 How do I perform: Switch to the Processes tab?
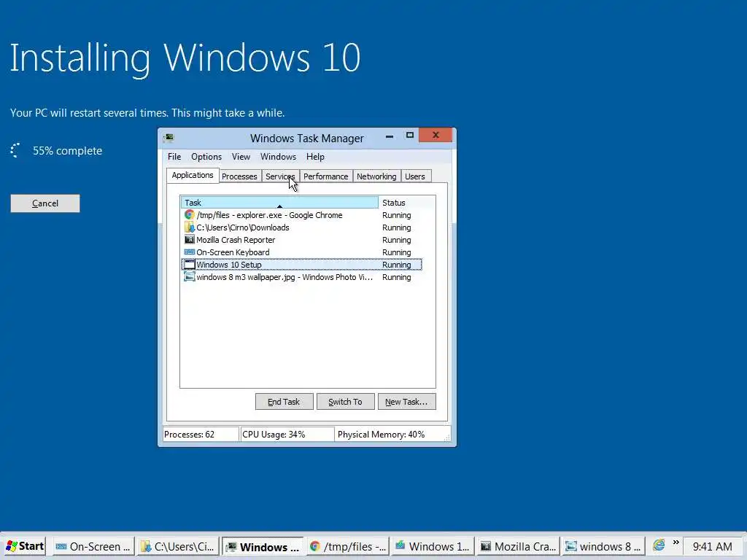(x=239, y=176)
